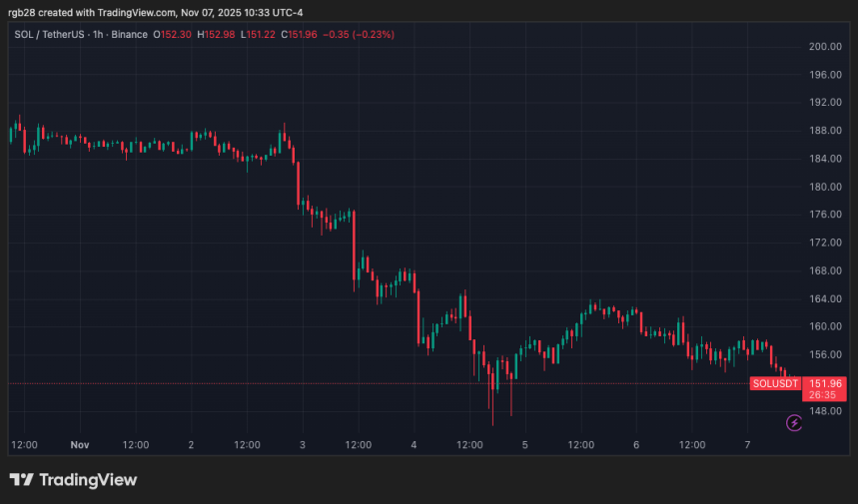The width and height of the screenshot is (858, 504).
Task: Click the 148.00 price axis label
Action: pos(825,410)
